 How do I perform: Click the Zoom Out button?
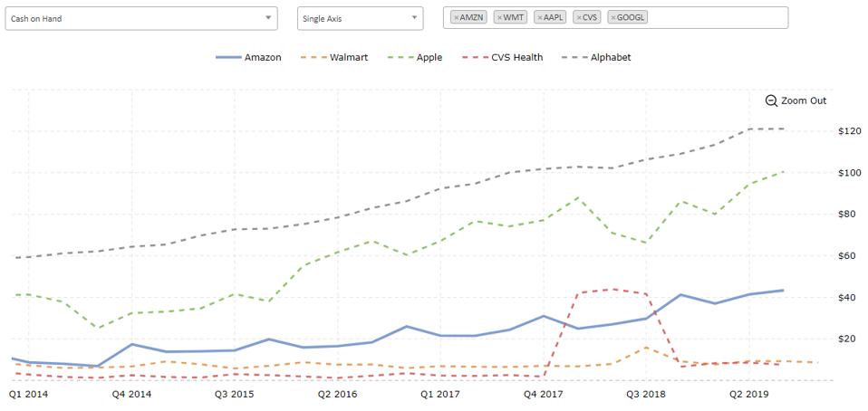point(796,100)
